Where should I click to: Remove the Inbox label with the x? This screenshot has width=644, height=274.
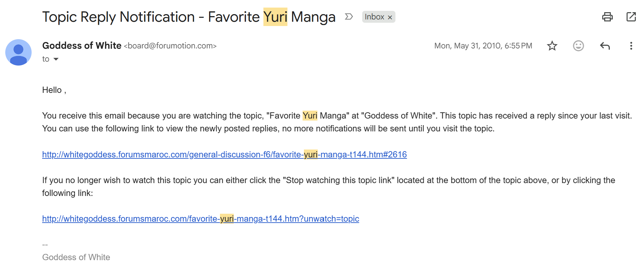click(390, 17)
